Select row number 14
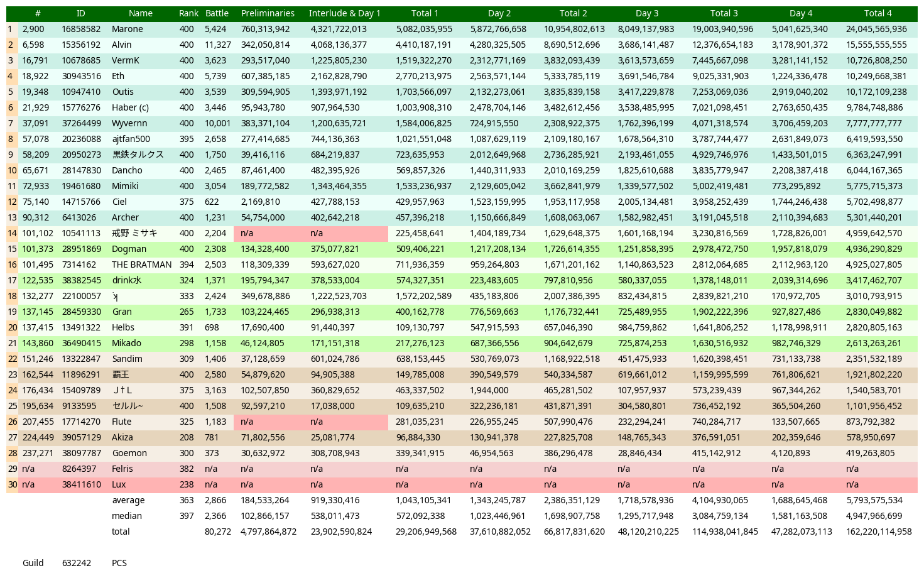Image resolution: width=924 pixels, height=578 pixels. coord(12,233)
